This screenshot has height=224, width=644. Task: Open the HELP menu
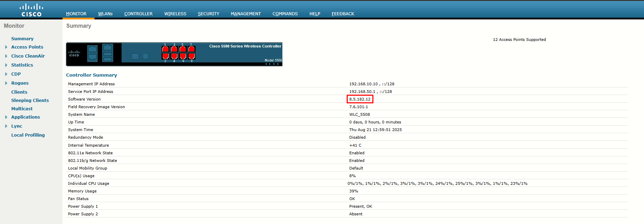tap(315, 14)
